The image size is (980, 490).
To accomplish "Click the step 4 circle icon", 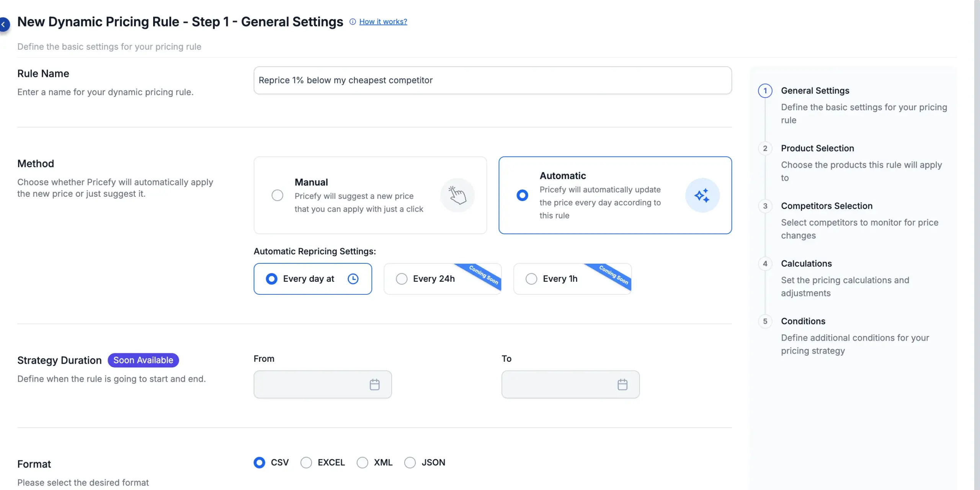I will click(765, 264).
